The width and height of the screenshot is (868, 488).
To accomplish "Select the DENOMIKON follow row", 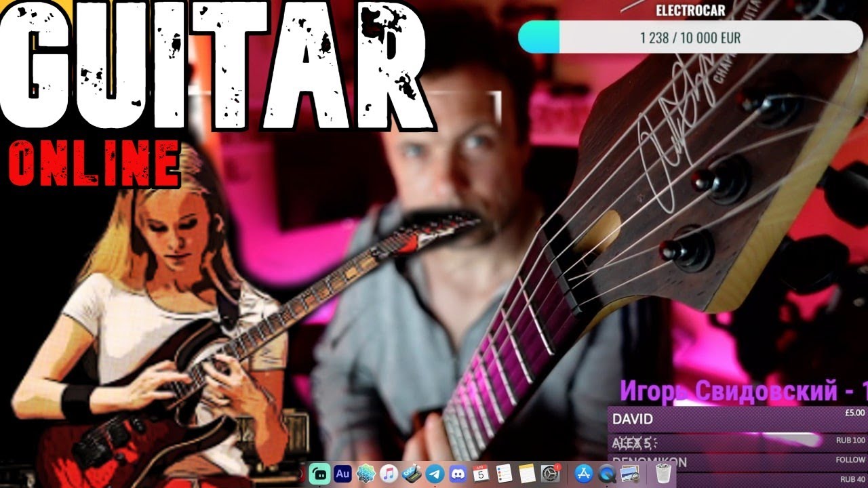I will (x=738, y=462).
